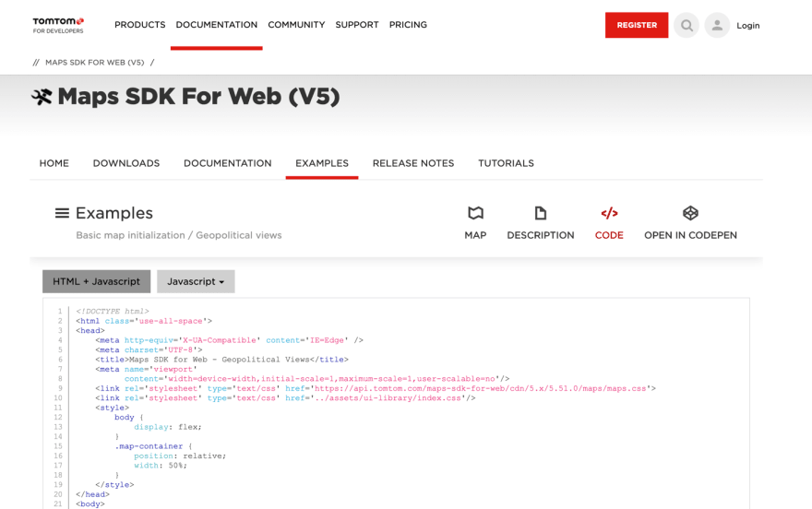Click the DESCRIPTION label
The height and width of the screenshot is (509, 812).
click(x=540, y=235)
